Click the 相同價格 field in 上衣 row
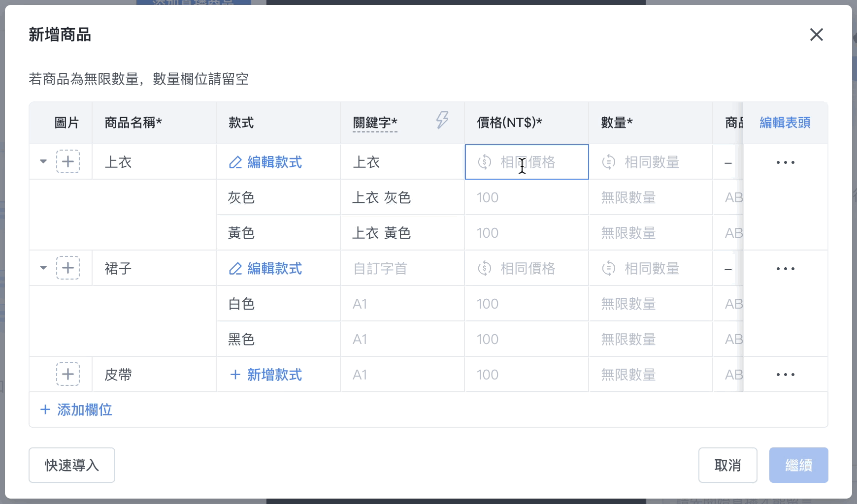The image size is (857, 504). coord(527,162)
